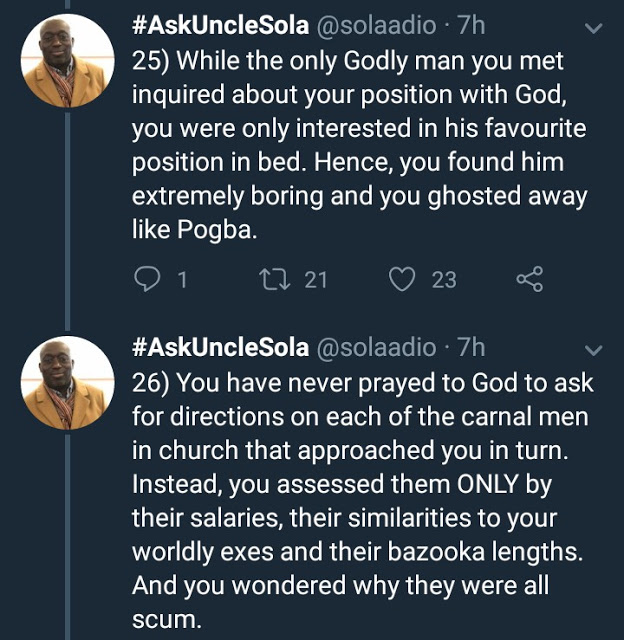Viewport: 624px width, 640px height.
Task: Open #AskUncleSola display name on tweet 25
Action: [x=219, y=28]
